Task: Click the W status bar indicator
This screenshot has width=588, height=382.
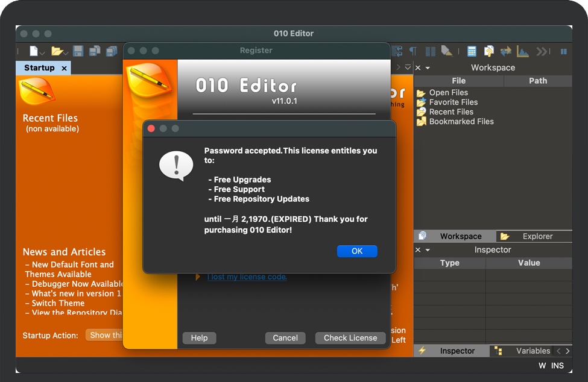Action: (x=542, y=366)
